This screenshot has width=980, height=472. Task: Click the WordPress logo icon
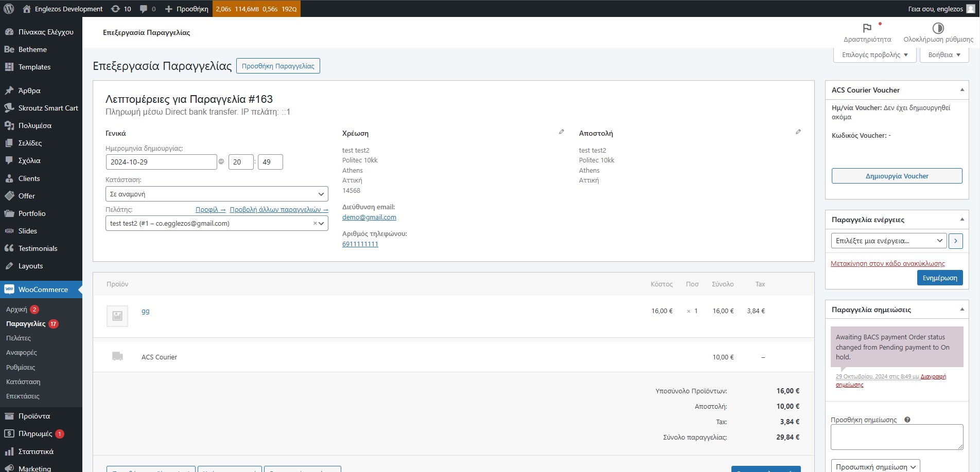point(9,9)
